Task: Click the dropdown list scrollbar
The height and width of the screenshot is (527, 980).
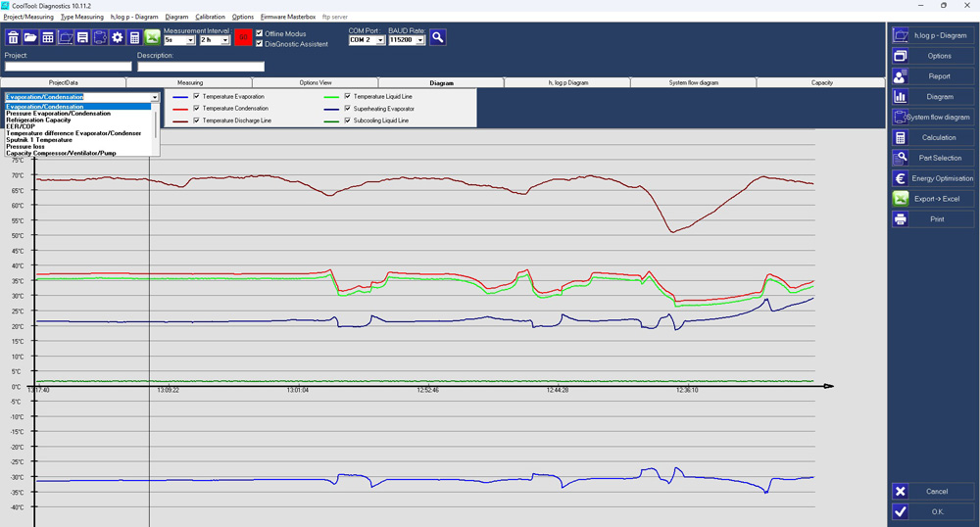Action: coord(156,129)
